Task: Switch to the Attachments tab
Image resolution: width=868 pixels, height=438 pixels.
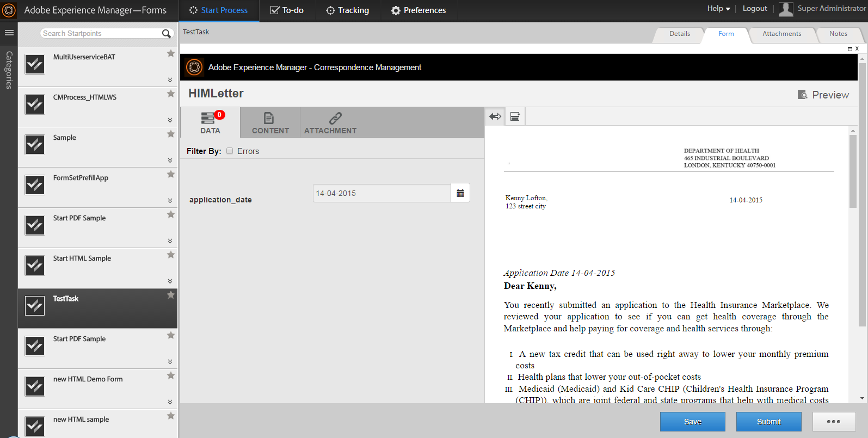Action: pyautogui.click(x=782, y=34)
